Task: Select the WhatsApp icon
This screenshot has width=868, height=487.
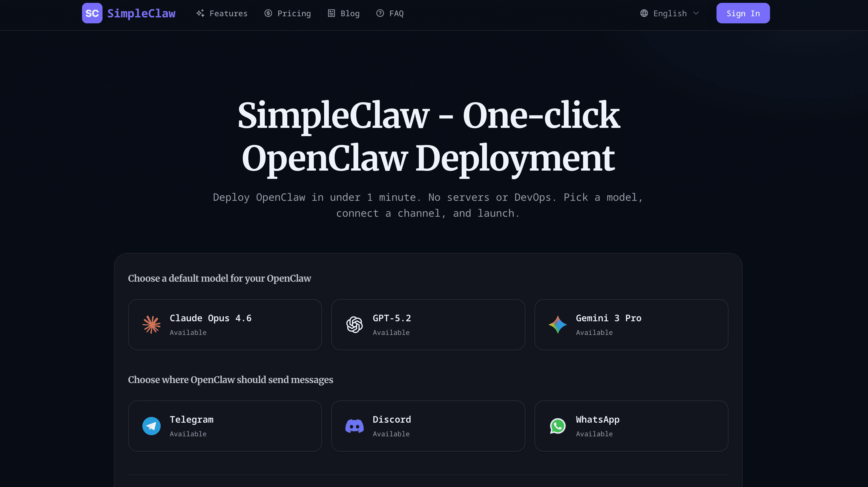Action: [557, 426]
